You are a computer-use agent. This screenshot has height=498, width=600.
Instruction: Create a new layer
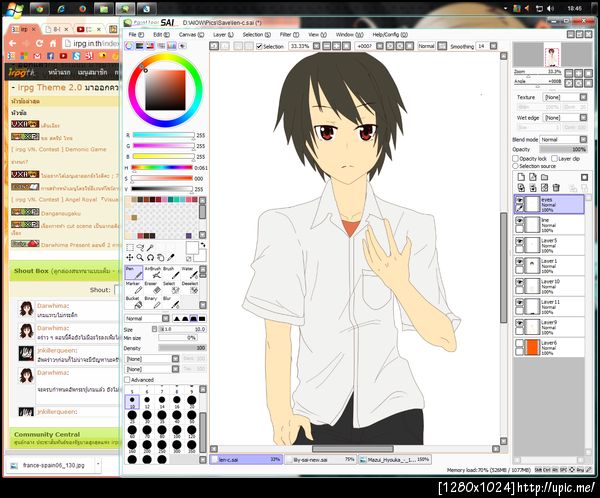coord(521,177)
